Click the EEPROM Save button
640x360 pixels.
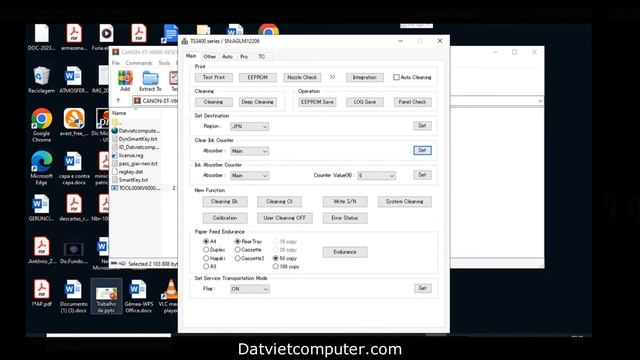click(x=317, y=102)
